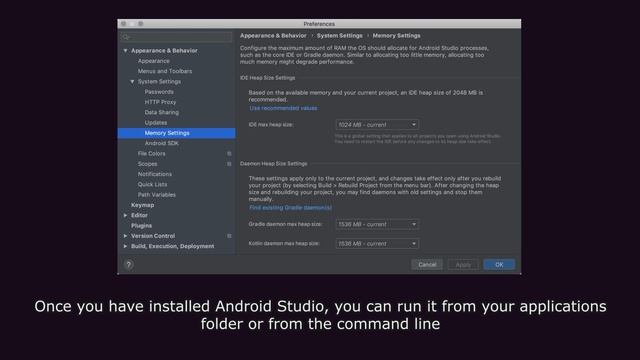Open the Android SDK settings page
640x360 pixels.
click(161, 143)
